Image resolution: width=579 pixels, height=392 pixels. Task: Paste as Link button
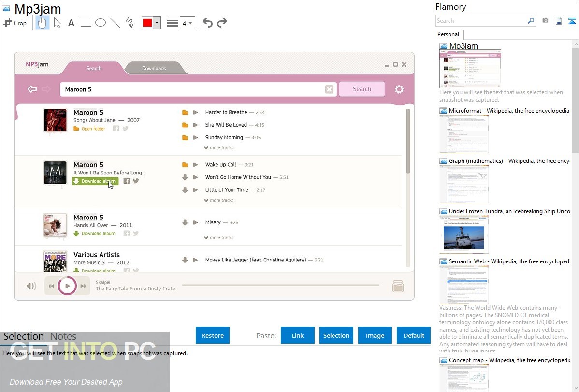298,335
